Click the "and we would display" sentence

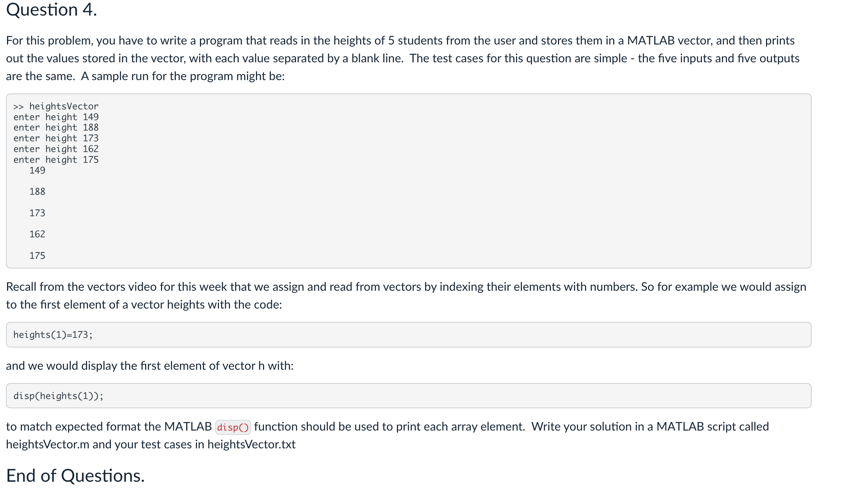coord(150,366)
